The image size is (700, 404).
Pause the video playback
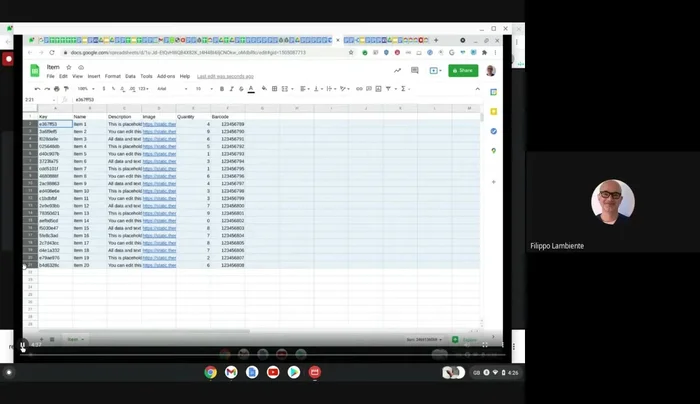coord(22,345)
